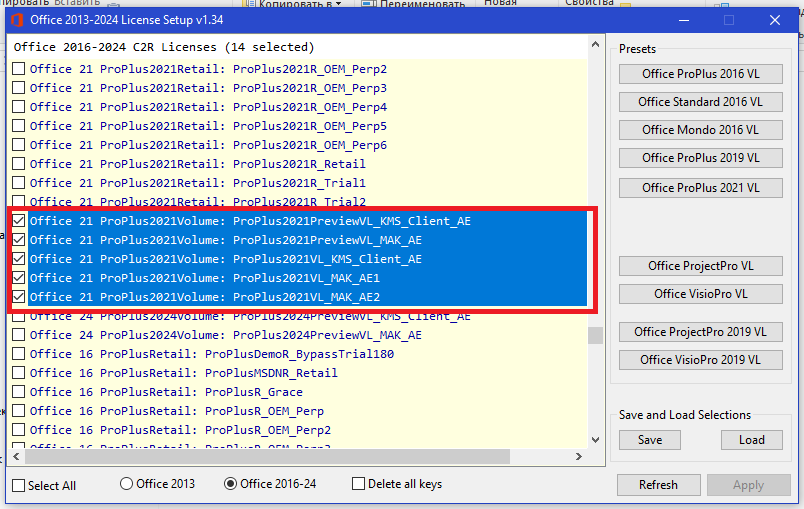804x509 pixels.
Task: Select the Office 2013 radio button
Action: tap(126, 484)
